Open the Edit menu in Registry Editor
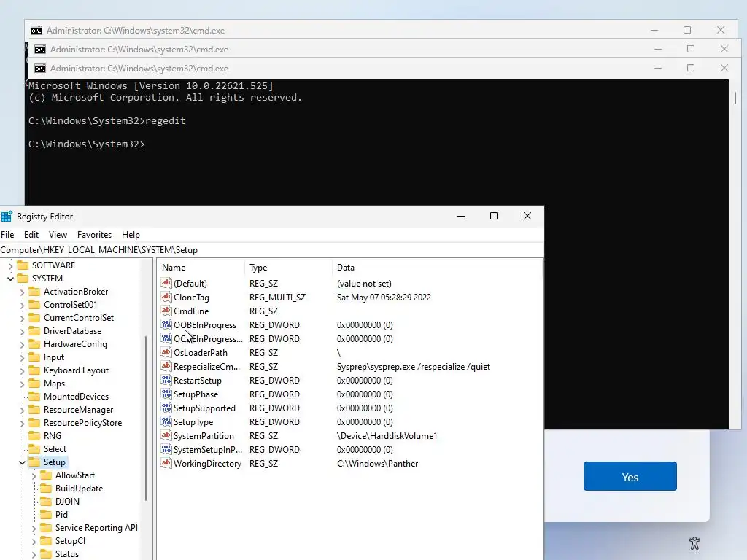Image resolution: width=747 pixels, height=560 pixels. (31, 235)
